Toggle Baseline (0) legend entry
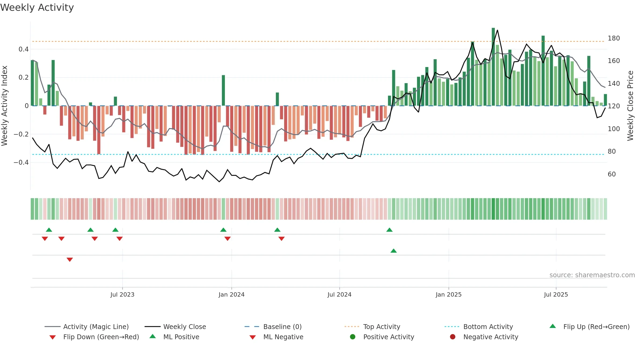The width and height of the screenshot is (644, 362). click(273, 327)
